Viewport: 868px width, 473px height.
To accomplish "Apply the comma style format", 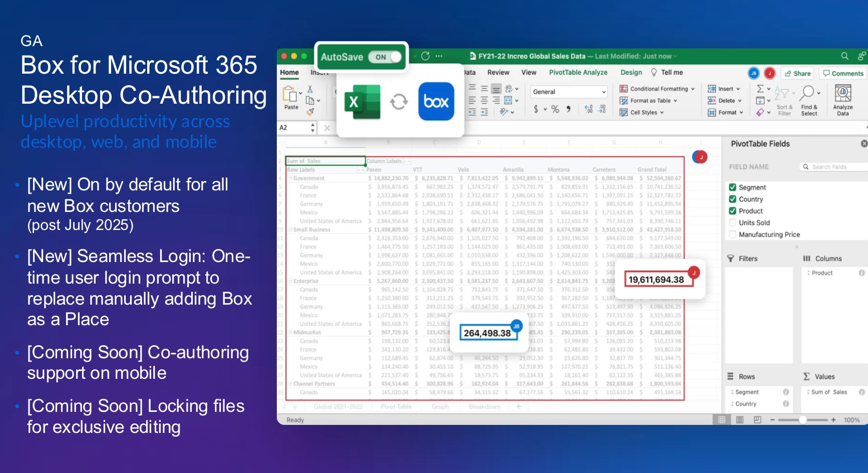I will point(569,109).
